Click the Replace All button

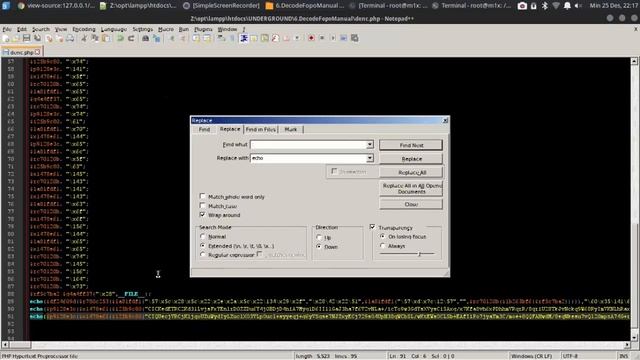click(x=411, y=172)
